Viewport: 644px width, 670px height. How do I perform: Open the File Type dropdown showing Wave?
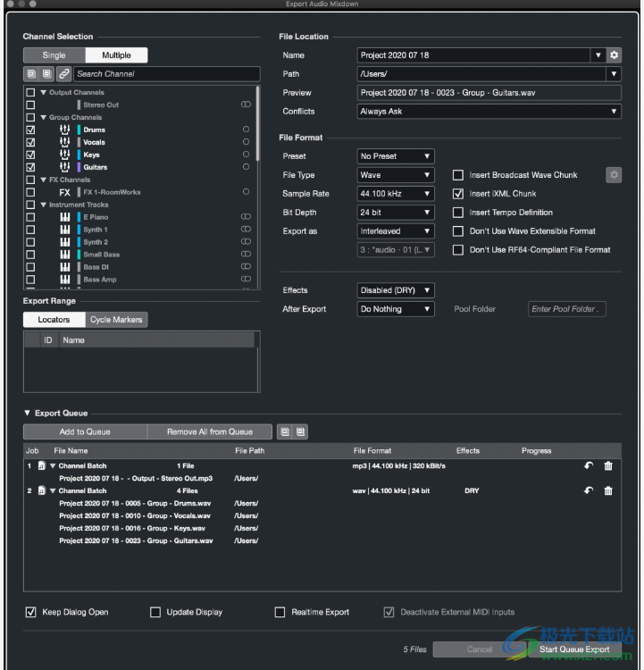(x=396, y=175)
